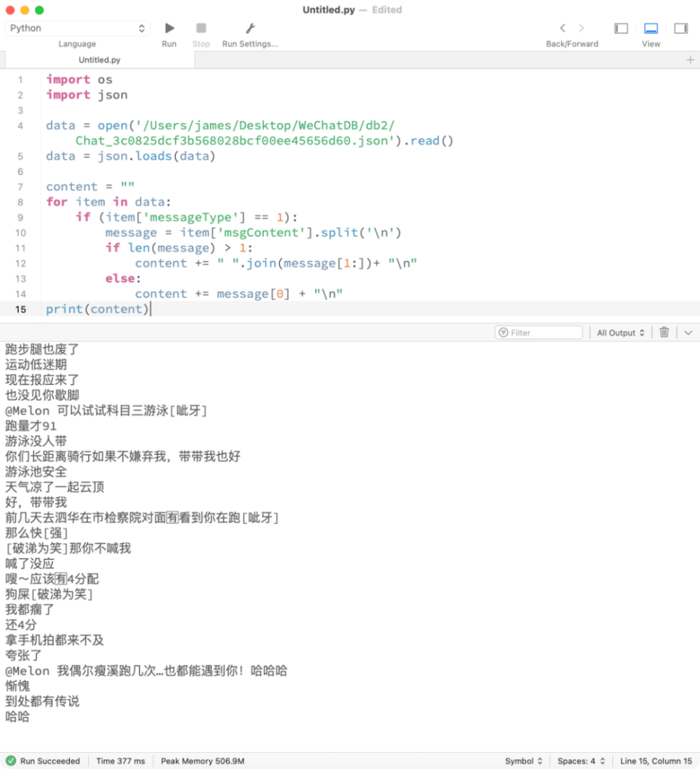The width and height of the screenshot is (700, 769).
Task: Click the 'msgContent' string in code
Action: coord(262,232)
